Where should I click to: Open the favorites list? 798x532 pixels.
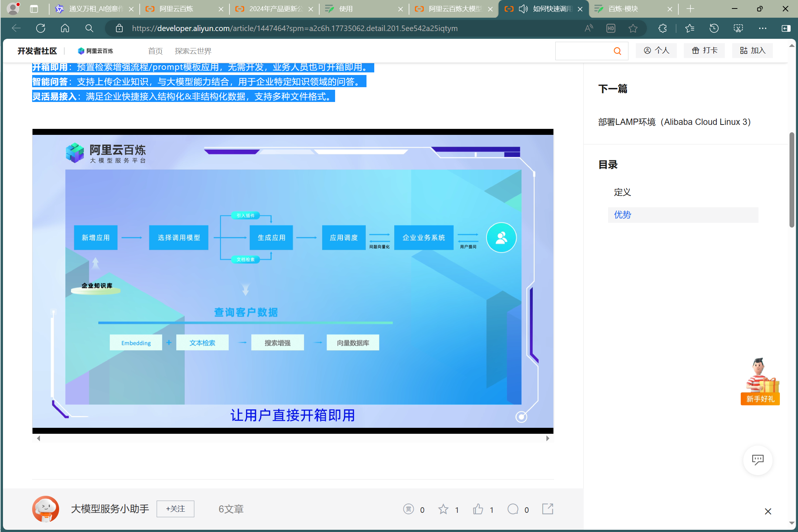coord(689,28)
